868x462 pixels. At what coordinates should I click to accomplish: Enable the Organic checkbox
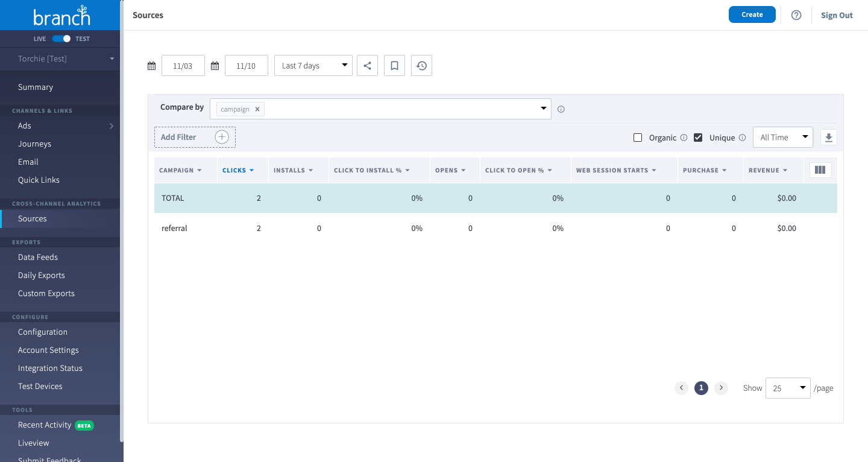638,138
